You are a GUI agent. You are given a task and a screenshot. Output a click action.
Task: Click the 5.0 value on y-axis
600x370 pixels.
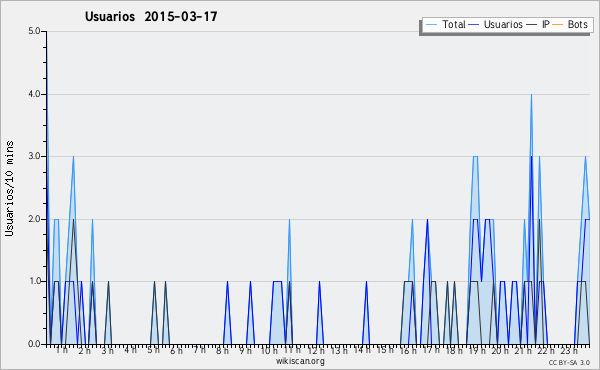(x=34, y=31)
